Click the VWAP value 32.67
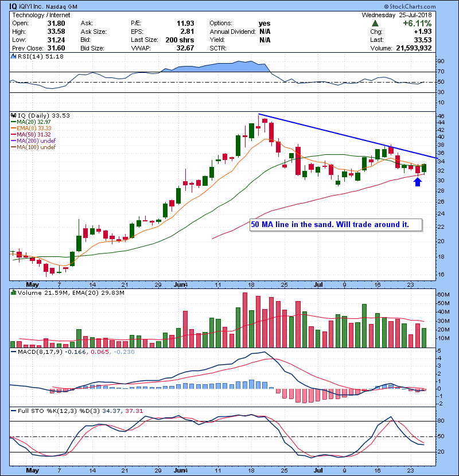This screenshot has width=459, height=476. 185,48
